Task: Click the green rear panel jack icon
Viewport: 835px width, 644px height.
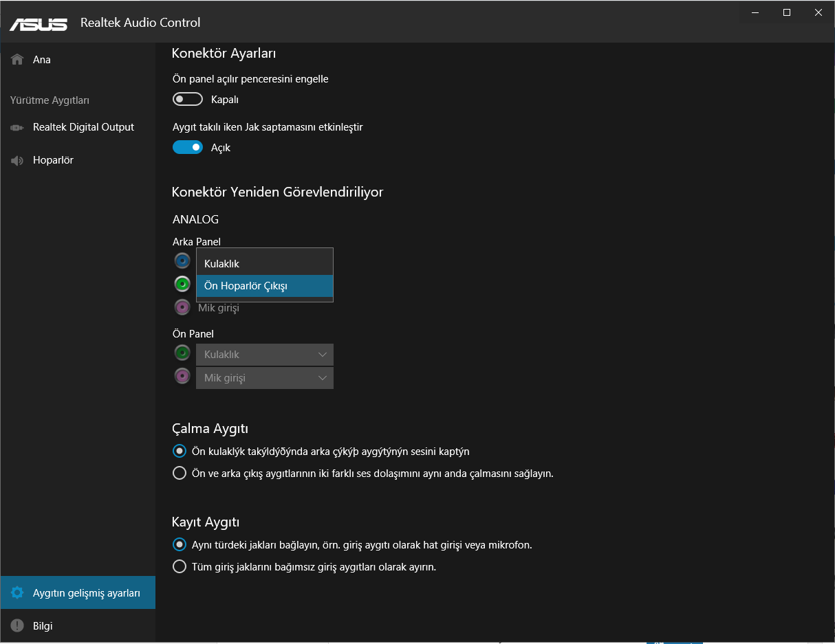Action: click(x=182, y=284)
